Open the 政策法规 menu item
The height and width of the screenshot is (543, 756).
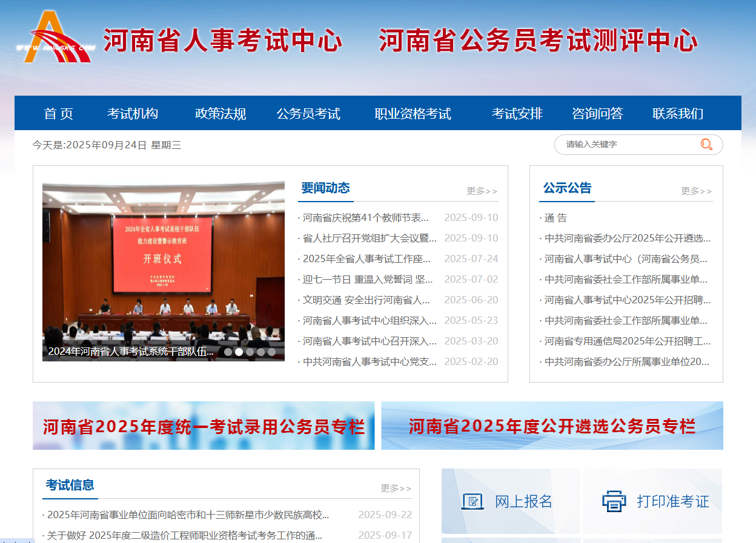click(x=219, y=113)
